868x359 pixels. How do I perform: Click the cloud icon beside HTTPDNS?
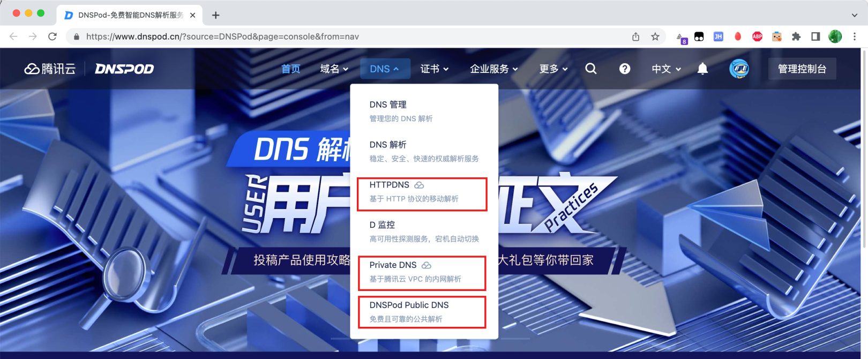coord(419,185)
